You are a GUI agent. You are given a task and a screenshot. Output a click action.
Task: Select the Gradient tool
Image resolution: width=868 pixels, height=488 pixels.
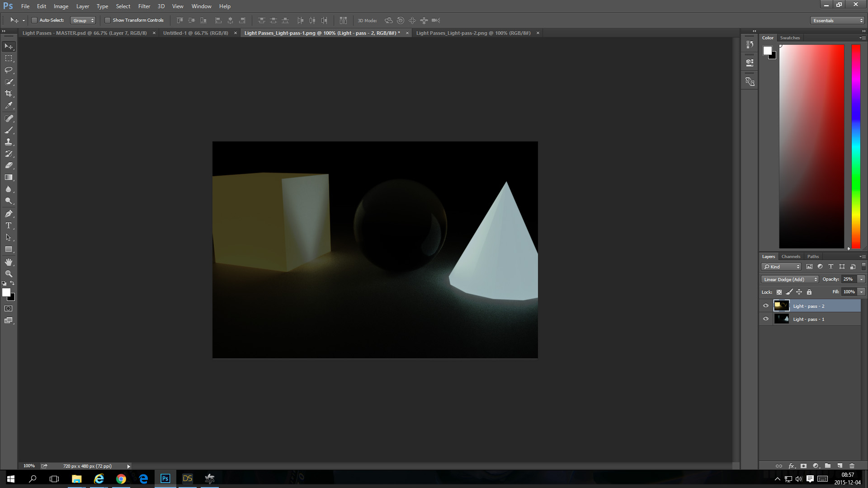9,178
